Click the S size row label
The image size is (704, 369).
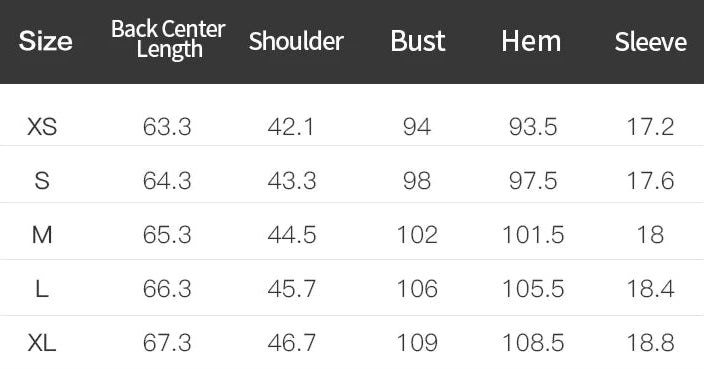point(42,180)
